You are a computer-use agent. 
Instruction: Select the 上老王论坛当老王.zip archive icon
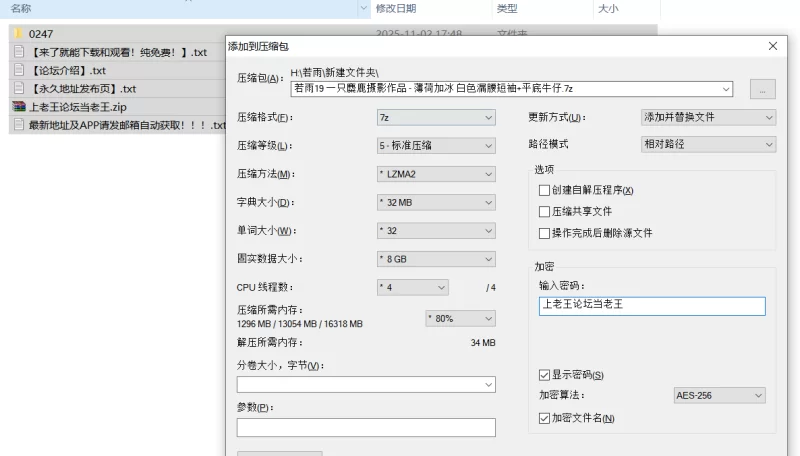click(x=18, y=107)
